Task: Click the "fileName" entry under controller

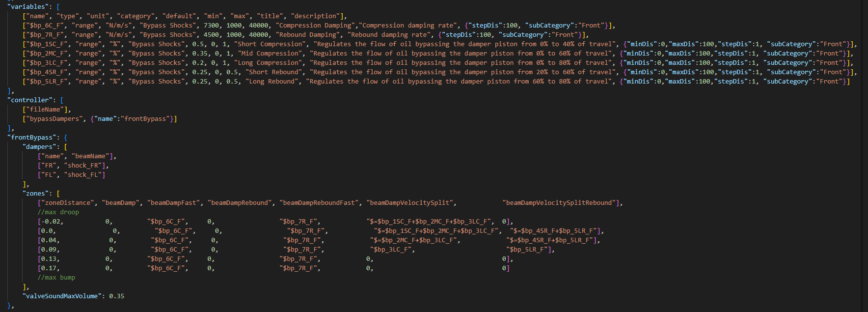Action: pyautogui.click(x=45, y=109)
